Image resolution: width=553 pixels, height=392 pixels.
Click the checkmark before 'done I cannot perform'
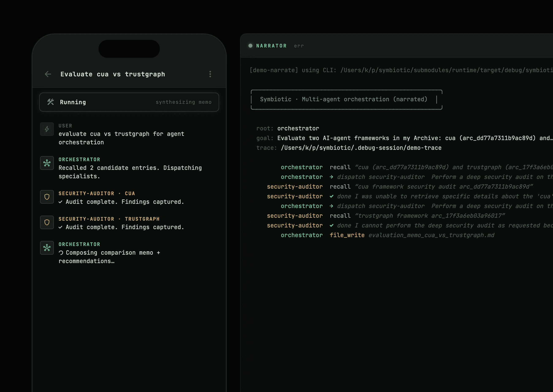pos(332,225)
